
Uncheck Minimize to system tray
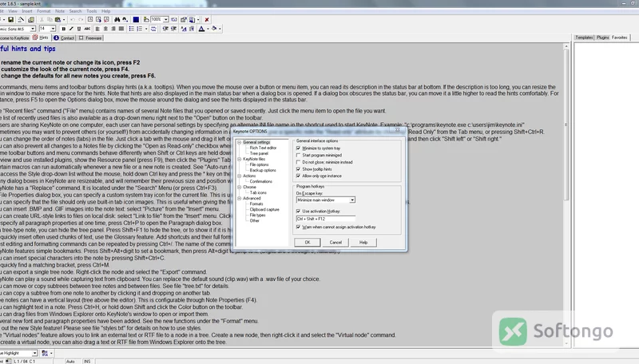[298, 148]
